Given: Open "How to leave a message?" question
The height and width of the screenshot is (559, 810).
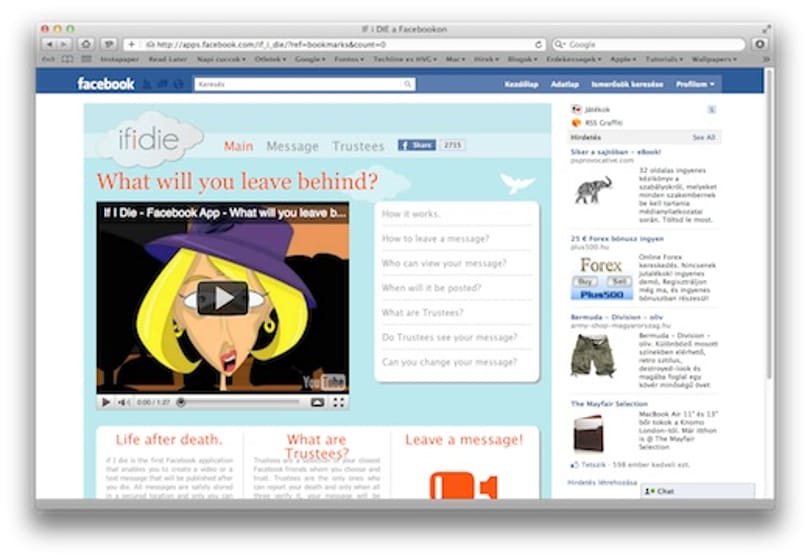Looking at the screenshot, I should [435, 238].
